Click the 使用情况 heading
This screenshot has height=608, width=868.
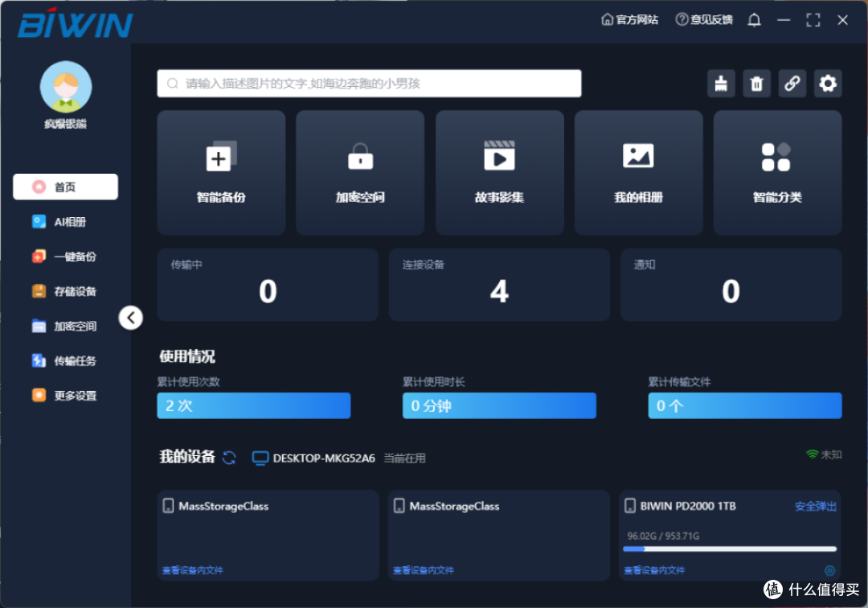click(187, 356)
